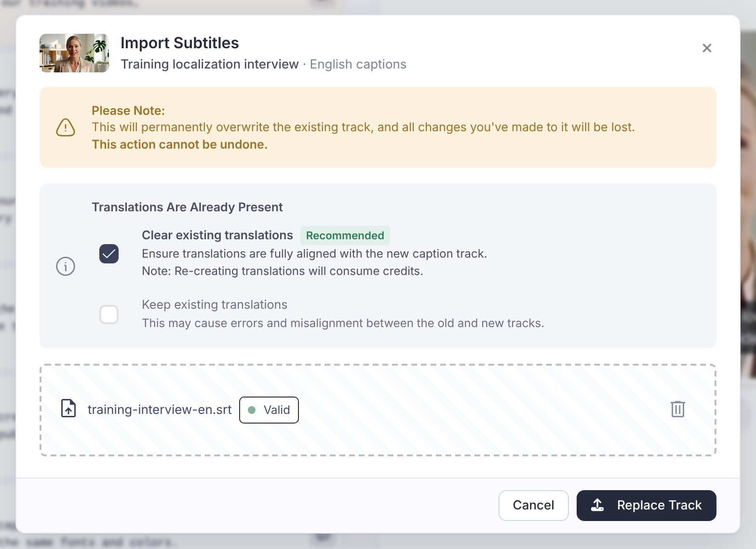Click the Please Note heading
The width and height of the screenshot is (756, 549).
(128, 110)
